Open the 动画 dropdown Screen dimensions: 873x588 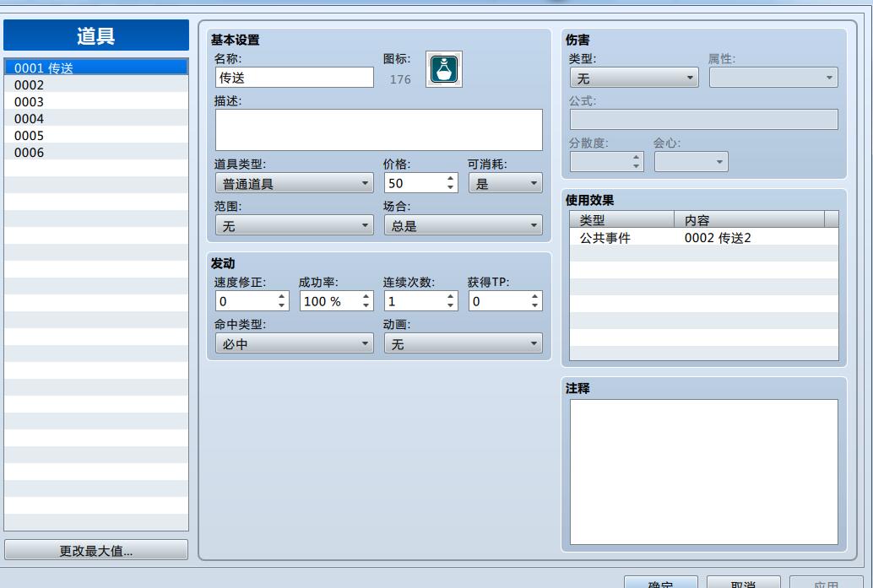(x=464, y=343)
